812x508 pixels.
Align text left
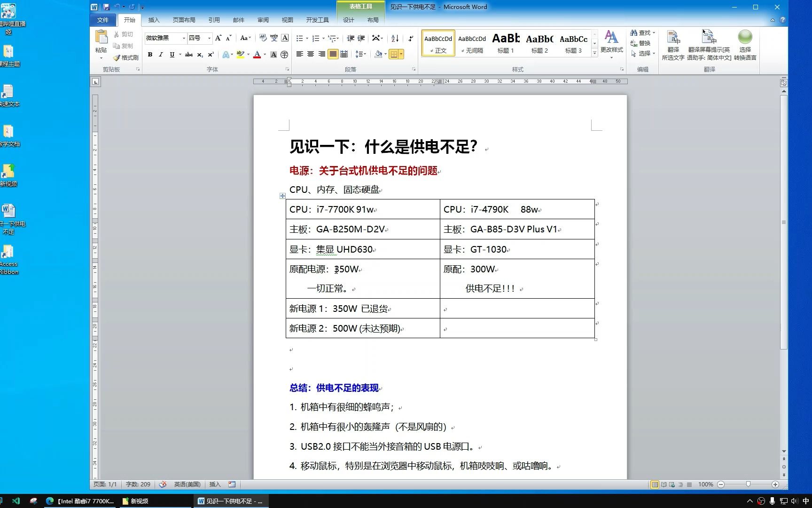pyautogui.click(x=299, y=55)
